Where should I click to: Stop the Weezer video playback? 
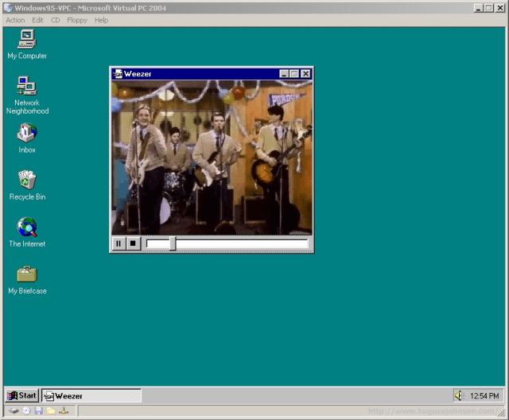click(133, 243)
